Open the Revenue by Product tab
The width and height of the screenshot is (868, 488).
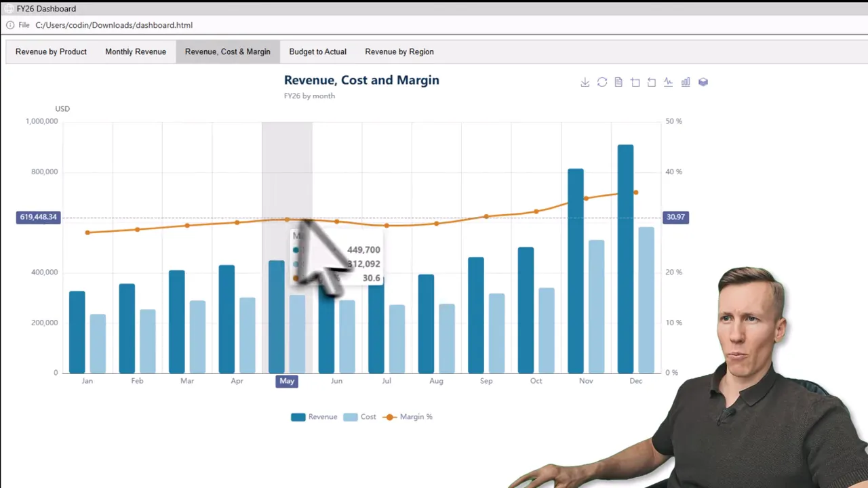[x=51, y=52]
